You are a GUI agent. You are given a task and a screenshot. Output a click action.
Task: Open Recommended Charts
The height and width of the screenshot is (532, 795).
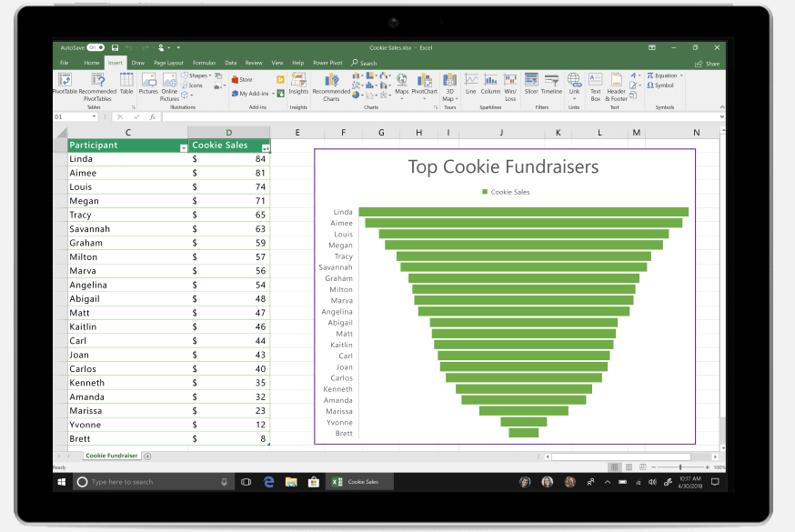coord(331,87)
